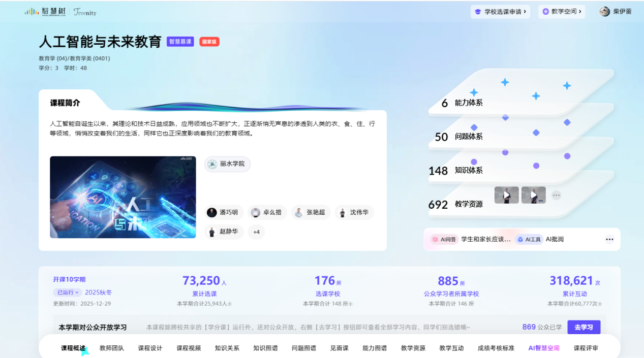Switch to the 教师团队 tab
Screen dimensions: 644x358
112,348
